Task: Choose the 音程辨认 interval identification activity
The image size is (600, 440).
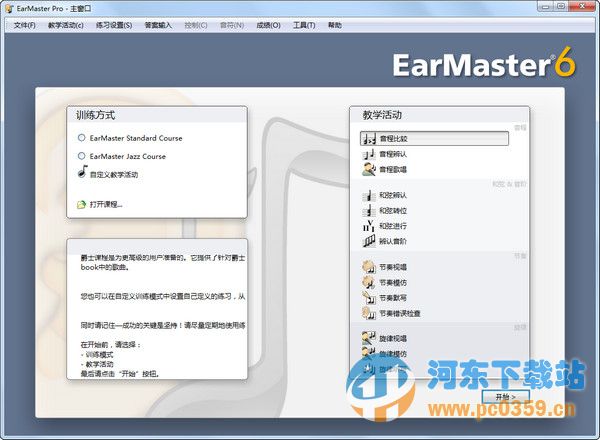Action: click(385, 154)
